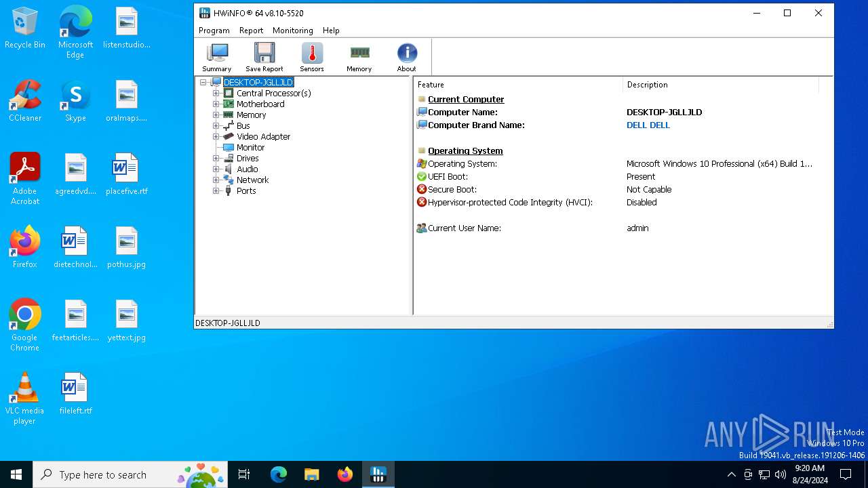Open the Summary toolbar icon
This screenshot has width=868, height=488.
(216, 57)
